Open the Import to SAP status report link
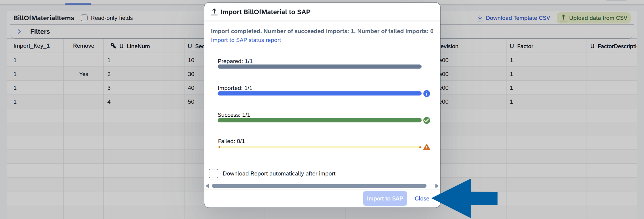 pyautogui.click(x=246, y=40)
